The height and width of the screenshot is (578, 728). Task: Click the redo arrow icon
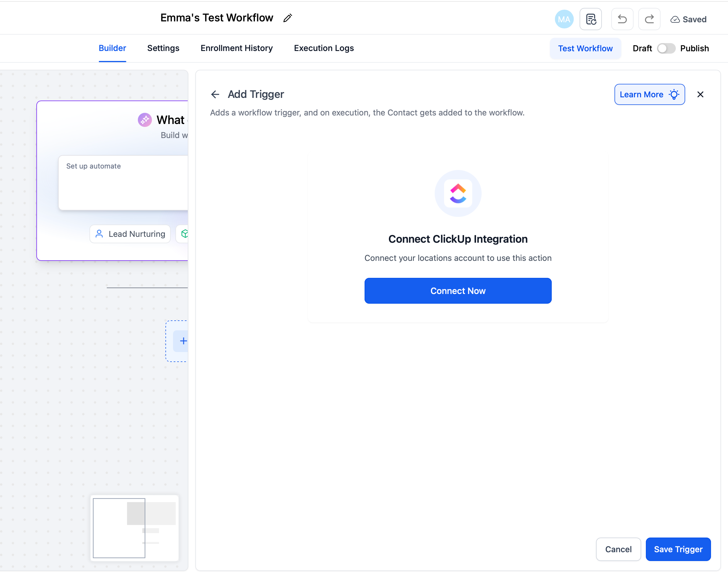coord(649,19)
